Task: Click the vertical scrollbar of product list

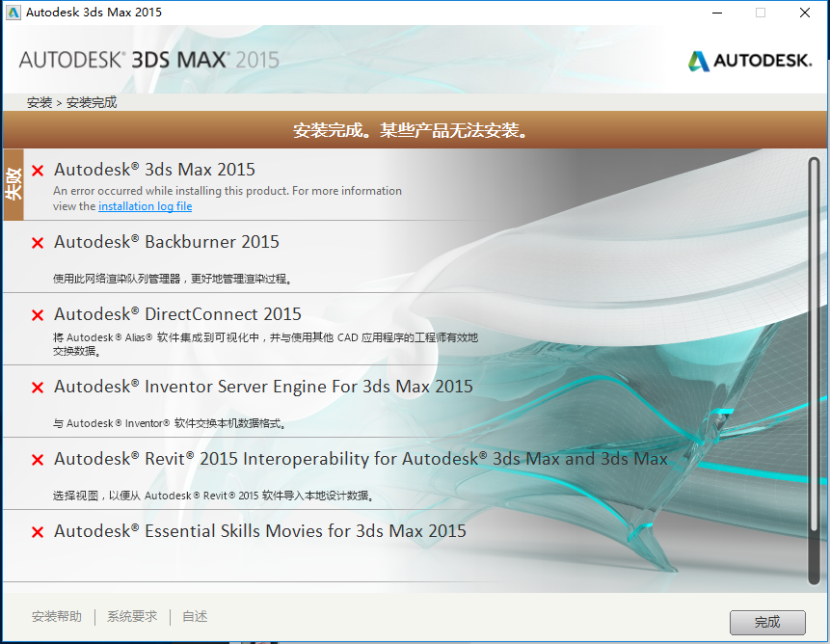Action: coord(814,371)
